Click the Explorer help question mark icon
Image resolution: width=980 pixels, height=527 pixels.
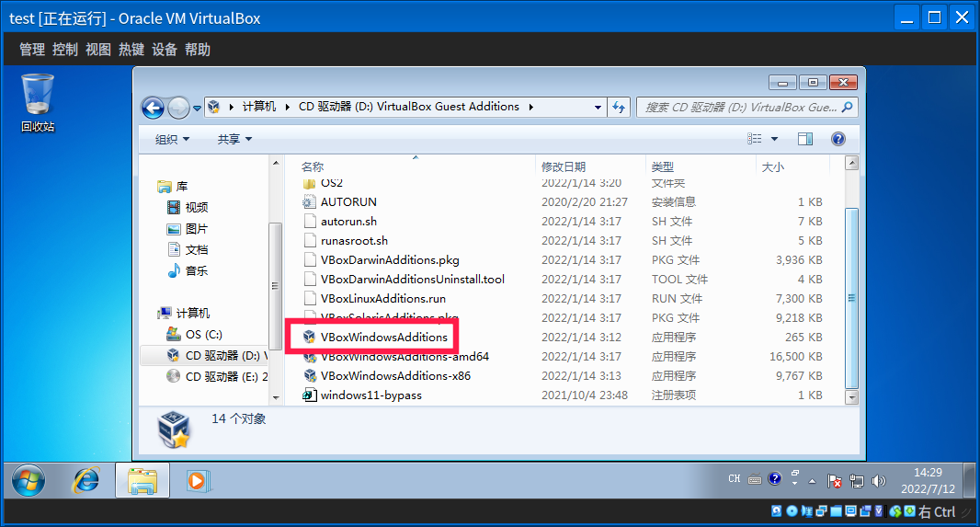pos(838,139)
